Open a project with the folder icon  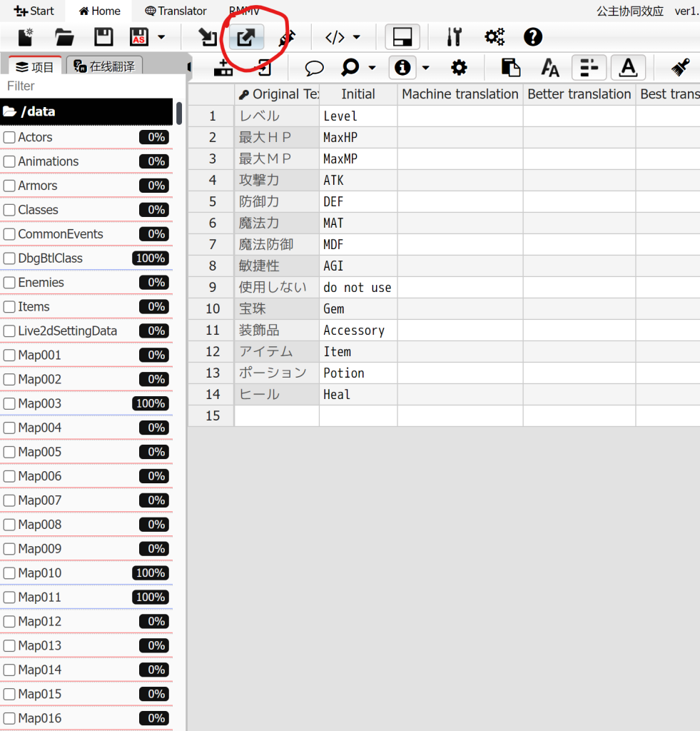65,37
